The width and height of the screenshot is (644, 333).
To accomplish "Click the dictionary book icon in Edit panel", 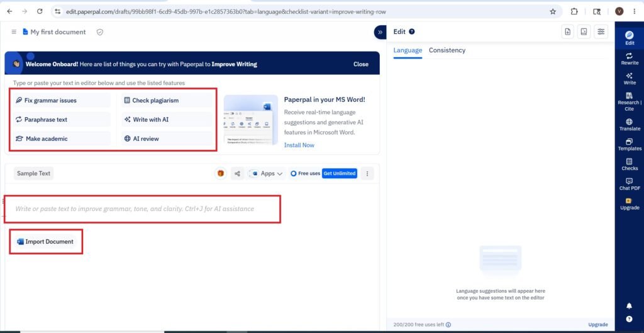I will coord(584,31).
